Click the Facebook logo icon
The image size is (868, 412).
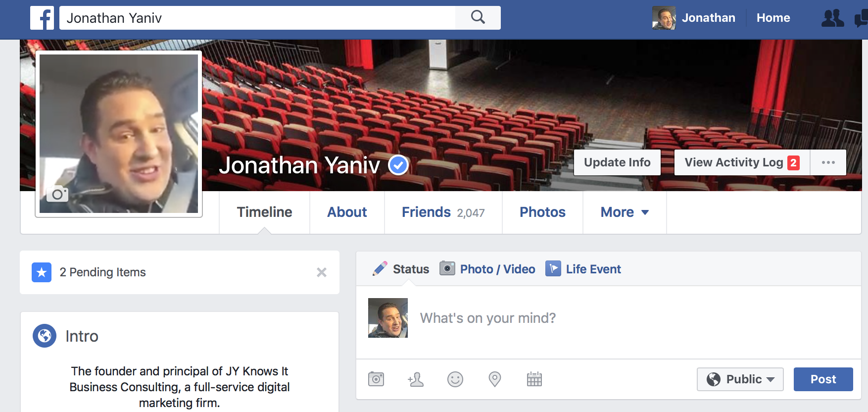(42, 18)
